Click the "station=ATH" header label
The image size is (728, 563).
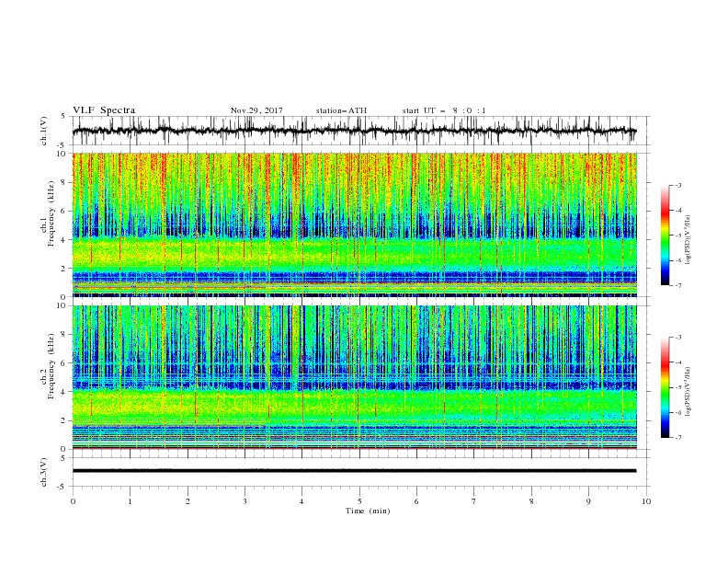(x=341, y=110)
